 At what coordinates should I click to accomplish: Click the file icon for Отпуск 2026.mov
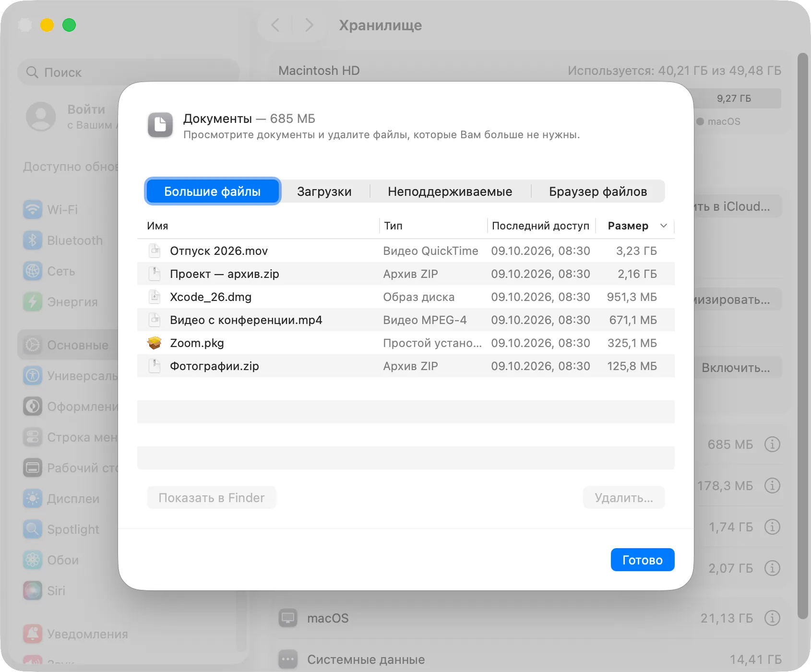click(x=155, y=251)
